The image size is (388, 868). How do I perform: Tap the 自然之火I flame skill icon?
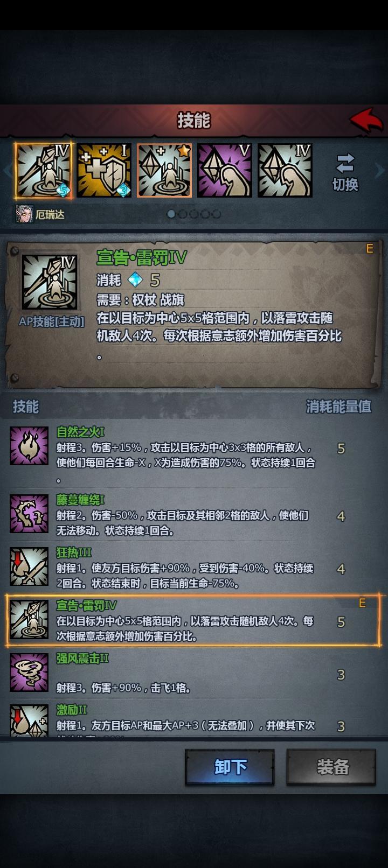[29, 446]
